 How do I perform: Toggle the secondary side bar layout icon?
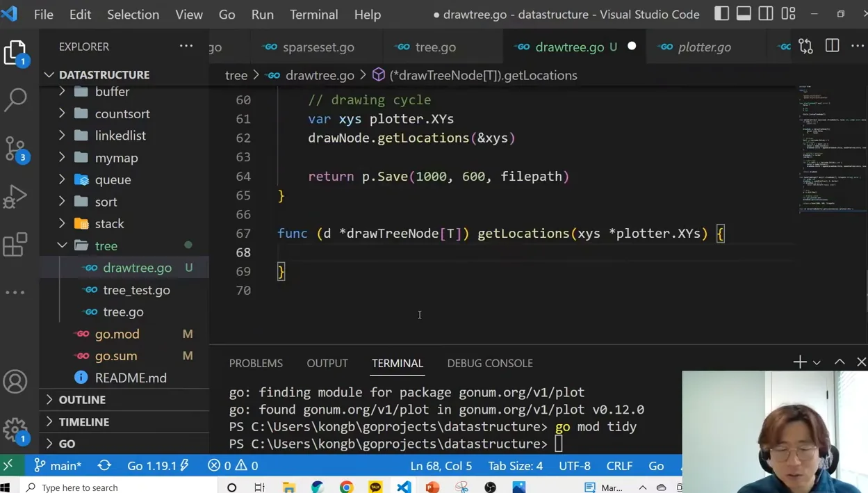coord(766,14)
